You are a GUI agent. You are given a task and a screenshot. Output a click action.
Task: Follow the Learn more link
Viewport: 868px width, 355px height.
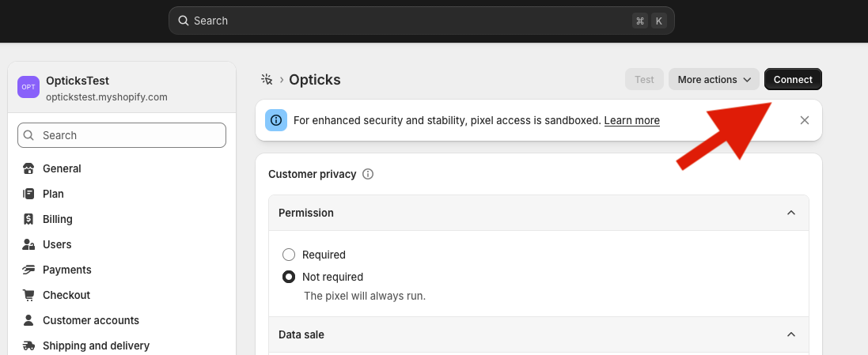[x=631, y=120]
